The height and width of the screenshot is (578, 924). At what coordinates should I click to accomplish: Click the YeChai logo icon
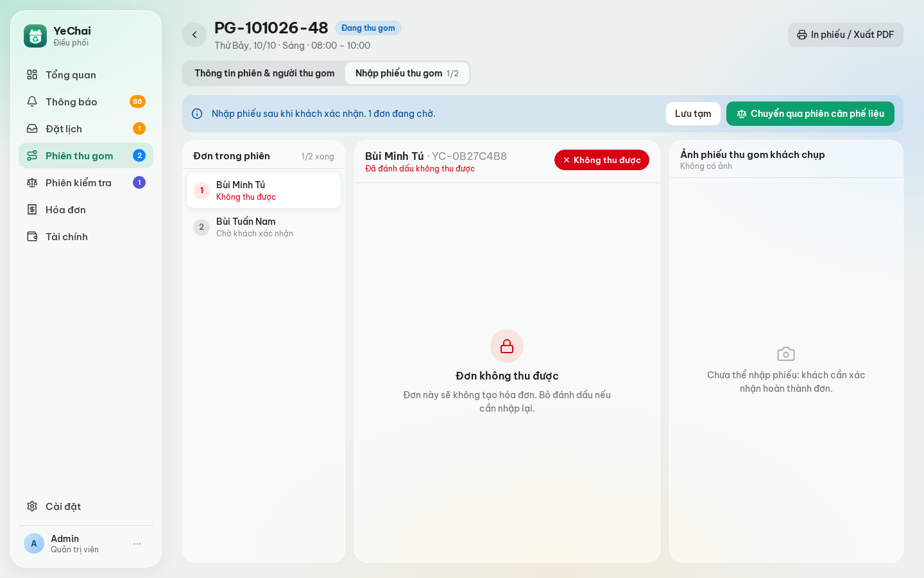click(35, 36)
